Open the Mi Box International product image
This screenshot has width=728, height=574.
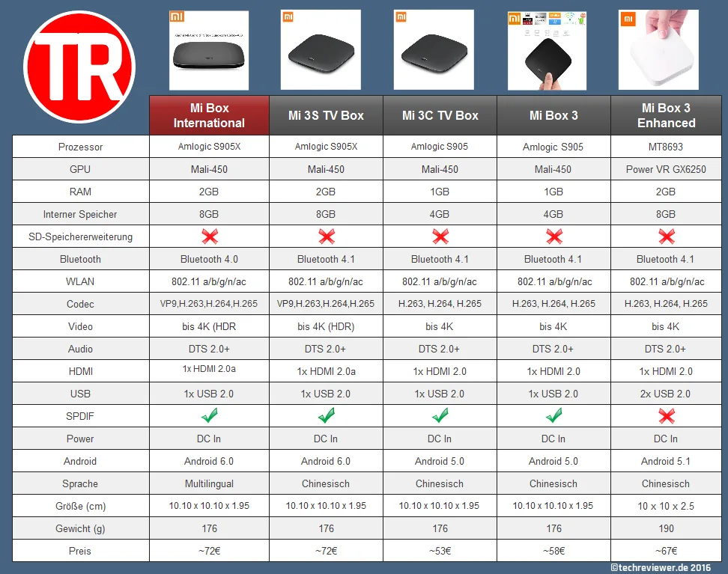[x=209, y=50]
